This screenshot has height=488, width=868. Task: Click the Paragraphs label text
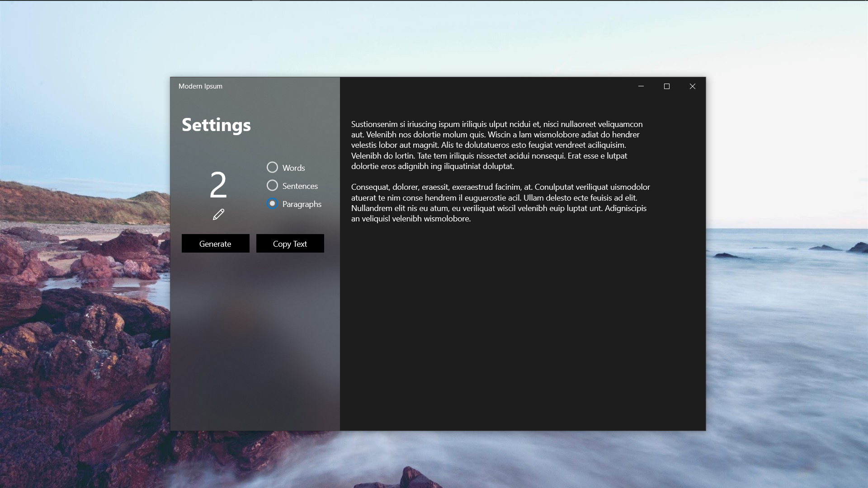pyautogui.click(x=302, y=204)
